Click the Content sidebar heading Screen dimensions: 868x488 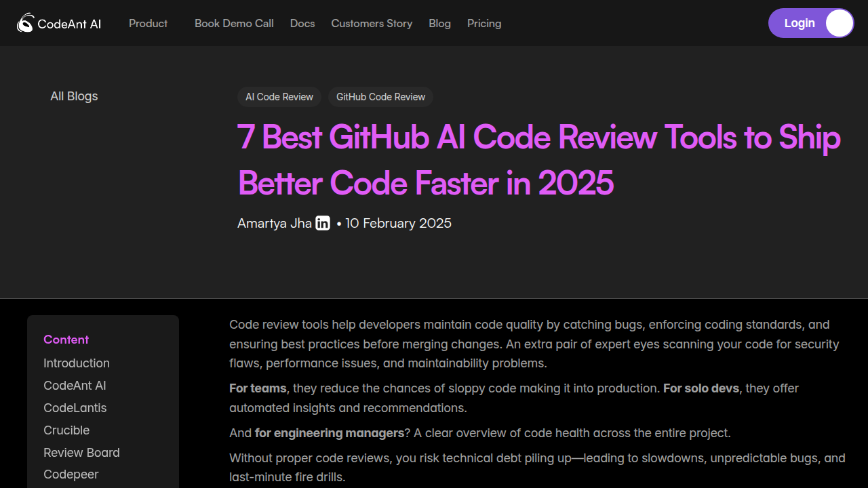66,340
